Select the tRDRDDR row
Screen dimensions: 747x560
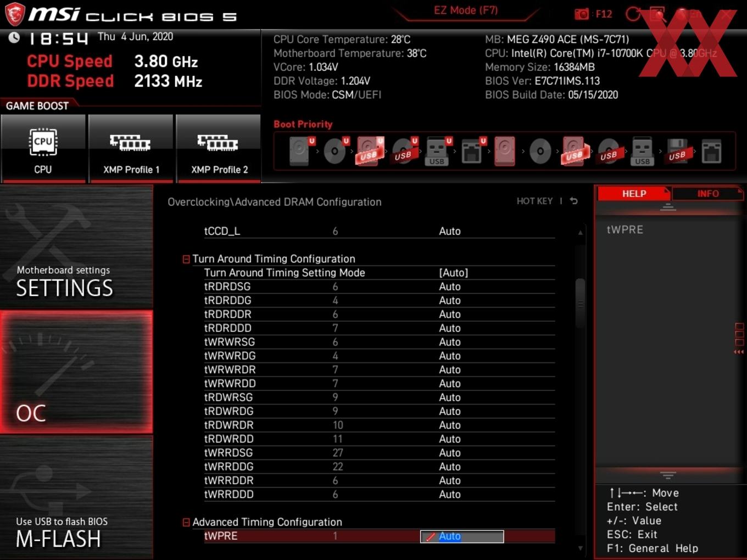[x=379, y=314]
